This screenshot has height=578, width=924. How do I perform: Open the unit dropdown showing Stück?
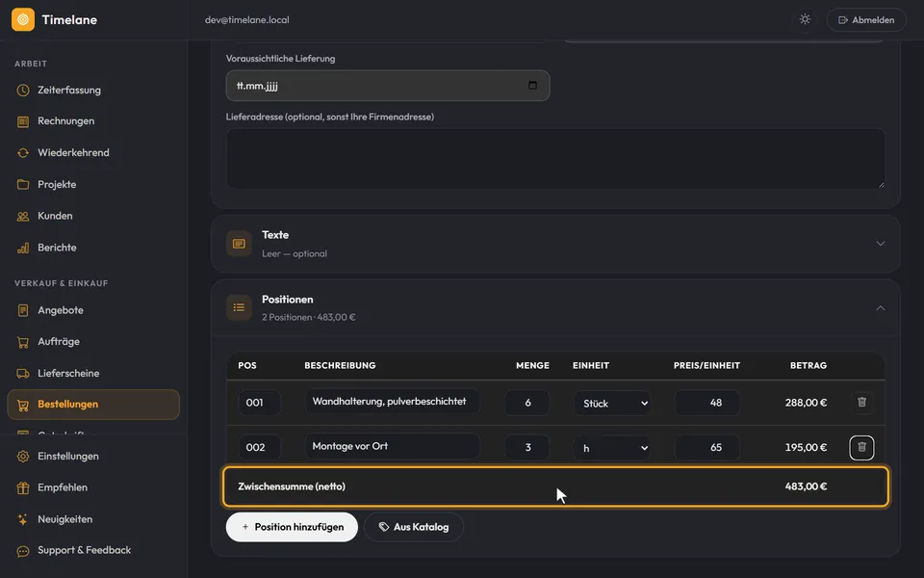pos(613,404)
